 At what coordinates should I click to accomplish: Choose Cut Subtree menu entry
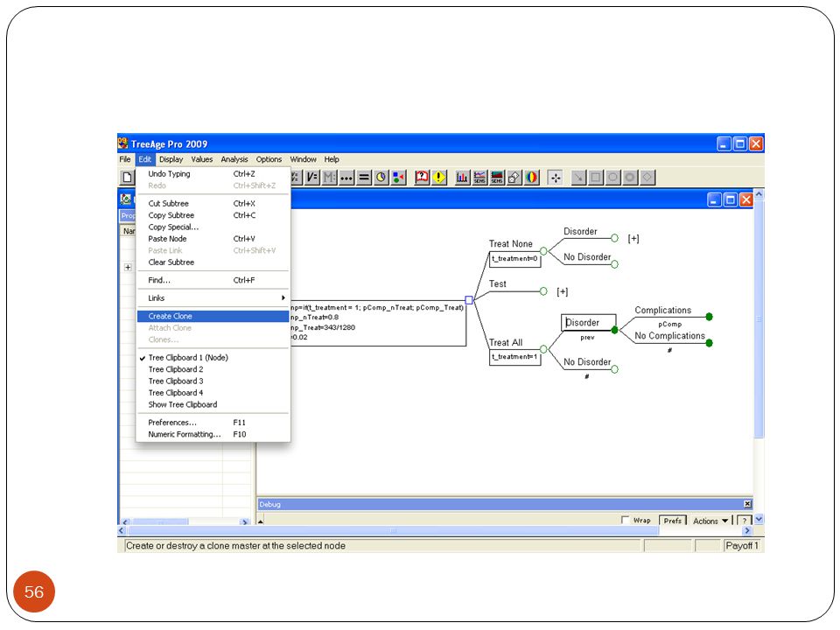[x=213, y=204]
